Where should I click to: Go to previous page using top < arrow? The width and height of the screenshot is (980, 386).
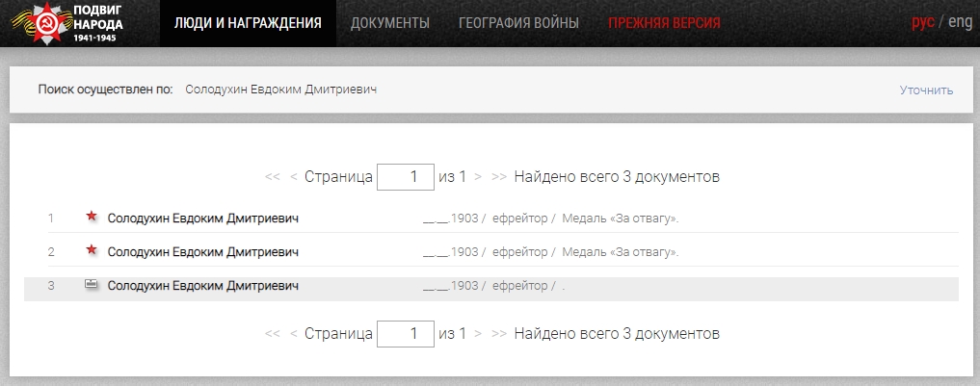point(294,177)
